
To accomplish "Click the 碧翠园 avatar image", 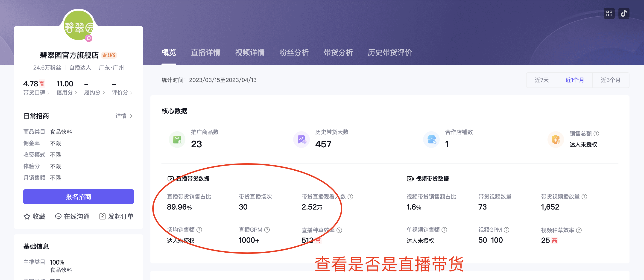I will point(79,26).
